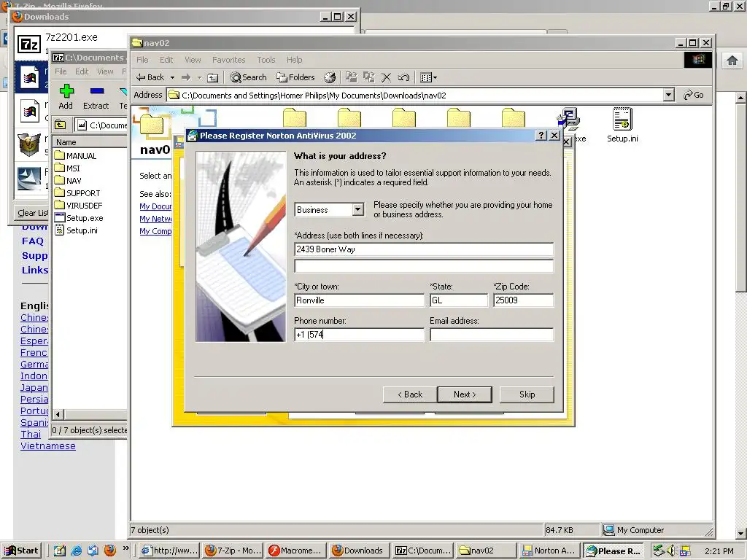Click Phone number field
This screenshot has width=747, height=560.
click(x=359, y=334)
